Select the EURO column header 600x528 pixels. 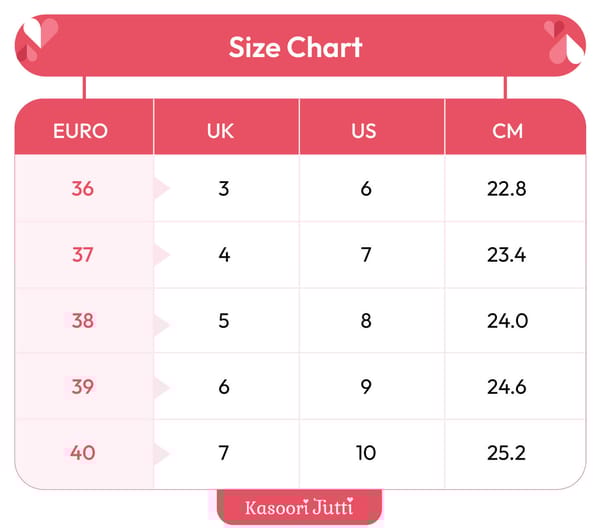tap(82, 131)
